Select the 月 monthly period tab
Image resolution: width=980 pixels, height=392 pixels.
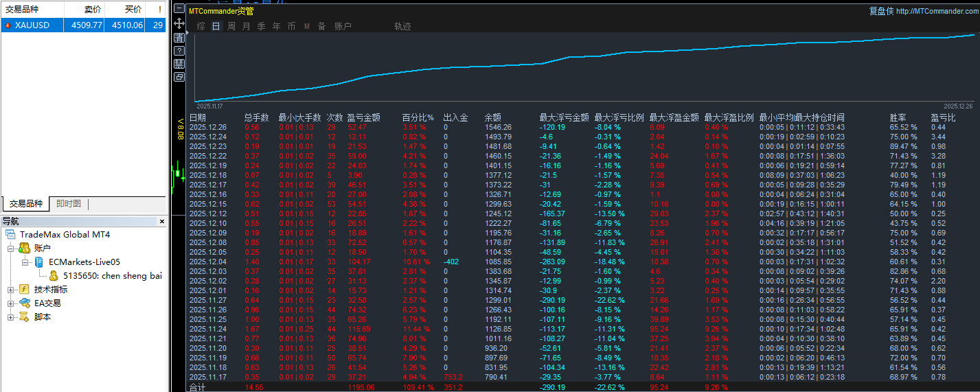[x=247, y=26]
